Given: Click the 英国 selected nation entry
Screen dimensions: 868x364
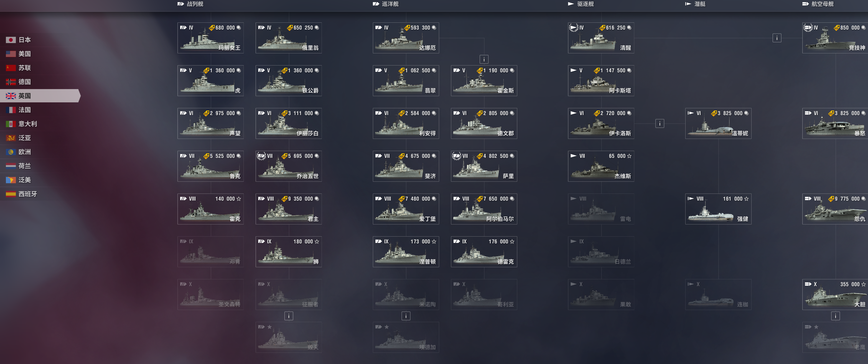Looking at the screenshot, I should (40, 96).
